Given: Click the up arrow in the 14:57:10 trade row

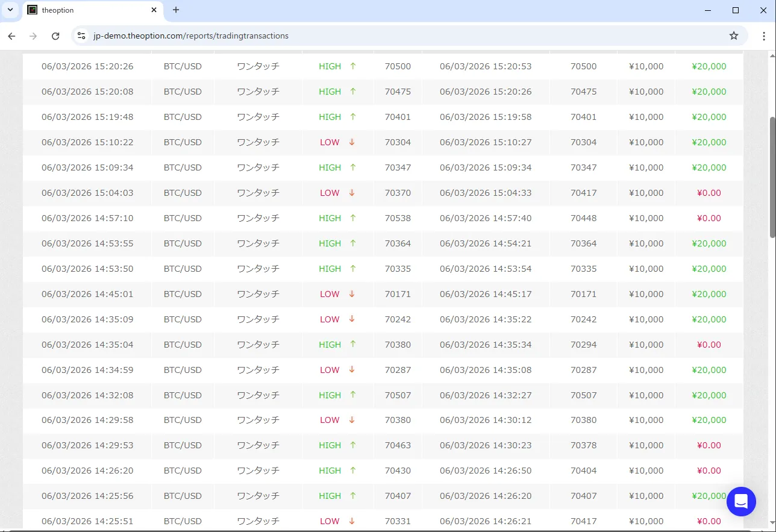Looking at the screenshot, I should pos(353,218).
